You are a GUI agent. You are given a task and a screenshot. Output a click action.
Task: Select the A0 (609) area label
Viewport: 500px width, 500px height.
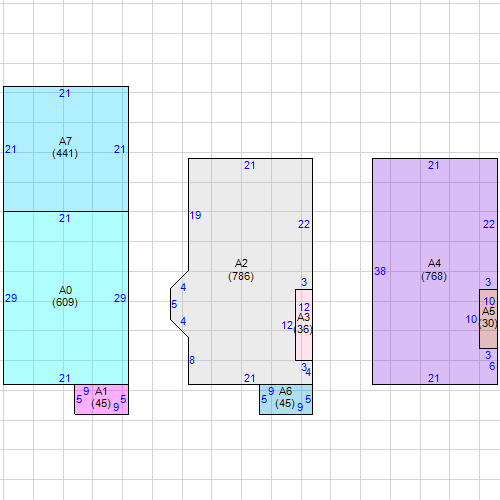(x=65, y=296)
